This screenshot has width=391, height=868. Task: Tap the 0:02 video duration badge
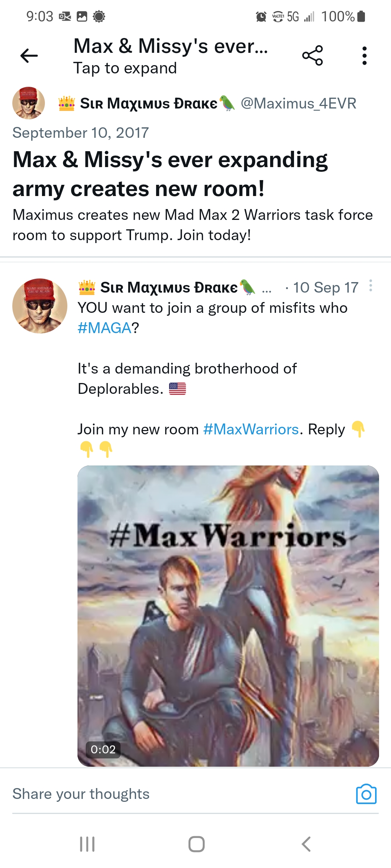(x=103, y=749)
